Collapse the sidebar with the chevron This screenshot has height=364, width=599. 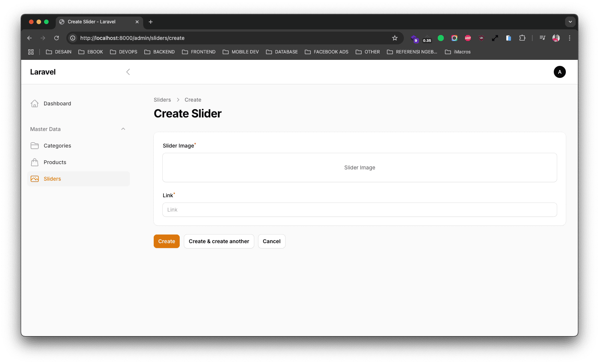(x=128, y=72)
